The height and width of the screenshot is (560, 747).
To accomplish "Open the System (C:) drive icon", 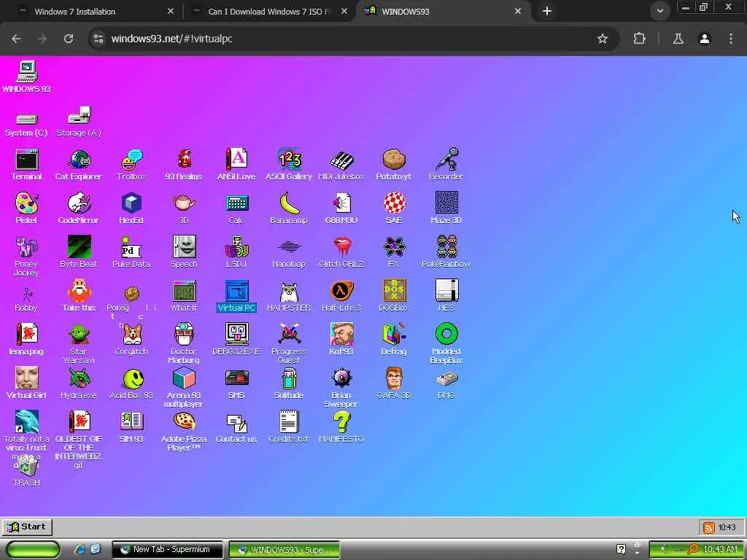I will (27, 125).
